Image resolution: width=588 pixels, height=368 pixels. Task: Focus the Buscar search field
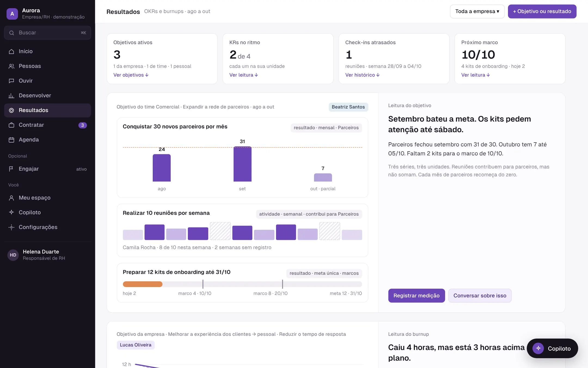tap(47, 33)
